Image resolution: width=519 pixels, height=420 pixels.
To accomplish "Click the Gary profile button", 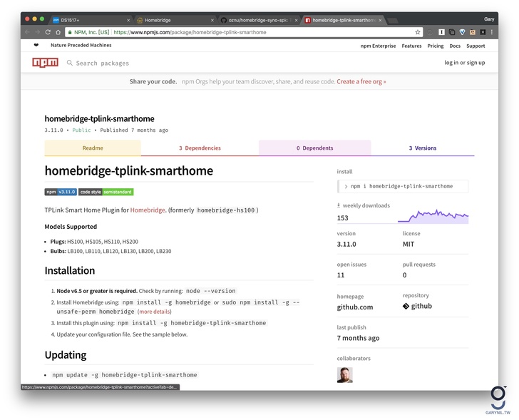I will (489, 19).
